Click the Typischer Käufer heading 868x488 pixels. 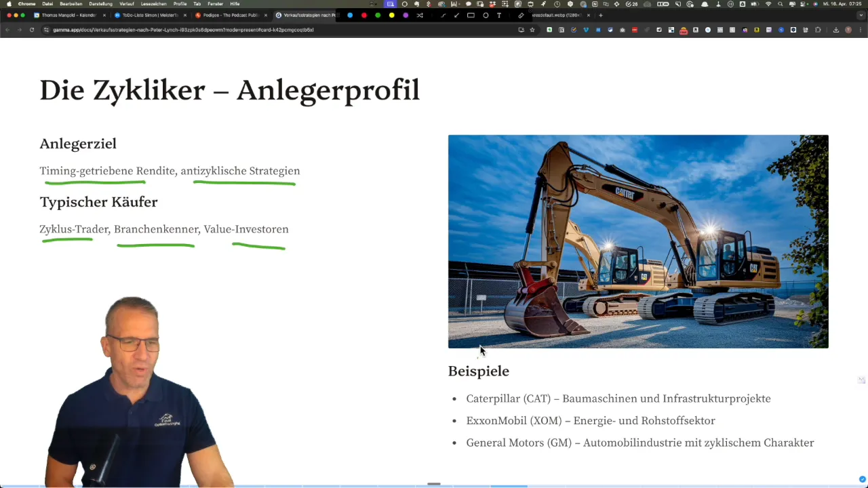(98, 202)
